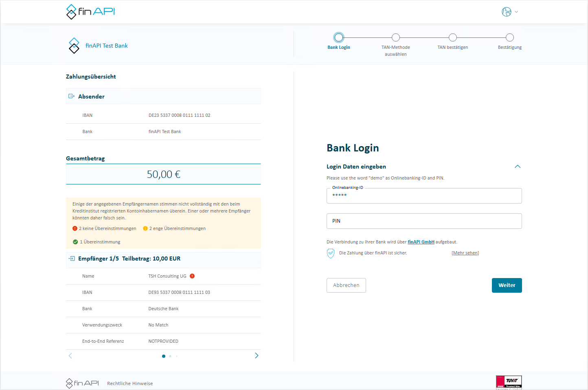Viewport: 588px width, 390px height.
Task: Focus the PIN input field
Action: pos(424,221)
